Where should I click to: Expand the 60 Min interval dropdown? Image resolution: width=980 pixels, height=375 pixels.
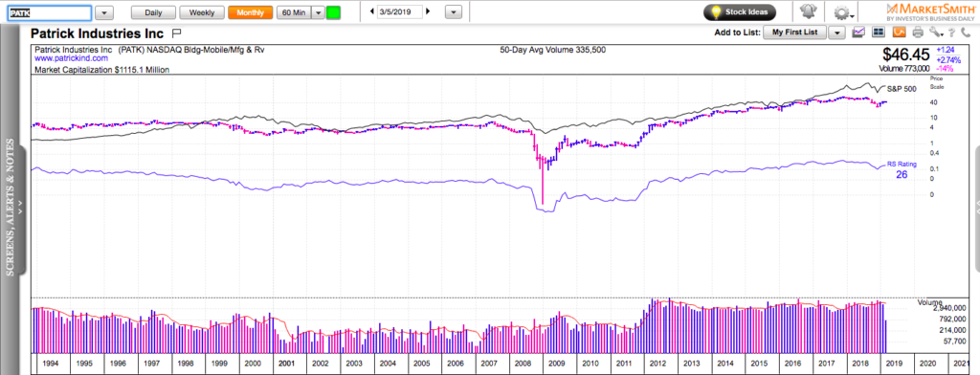pos(318,12)
